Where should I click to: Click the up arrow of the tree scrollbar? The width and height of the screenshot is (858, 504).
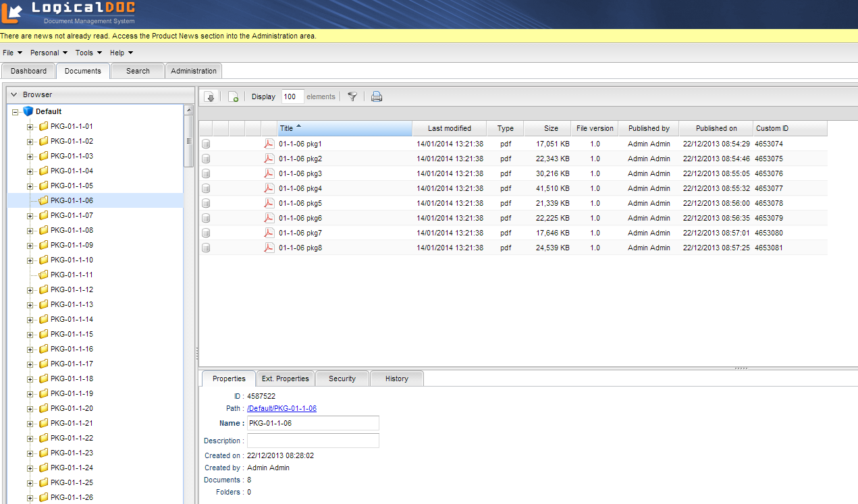coord(188,110)
